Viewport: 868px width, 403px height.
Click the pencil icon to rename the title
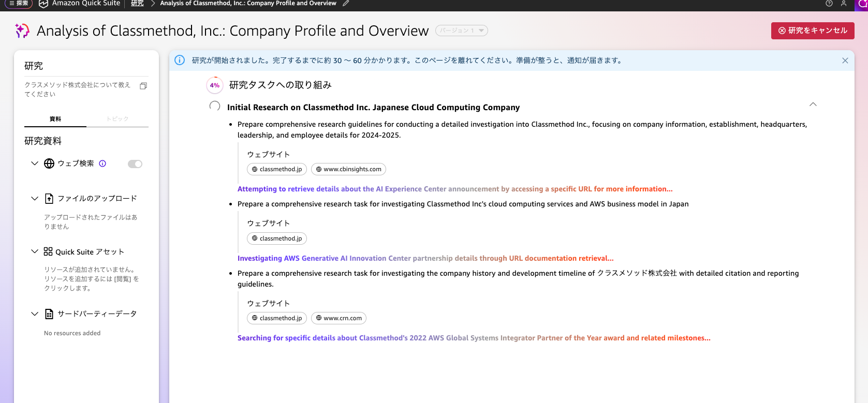coord(346,4)
